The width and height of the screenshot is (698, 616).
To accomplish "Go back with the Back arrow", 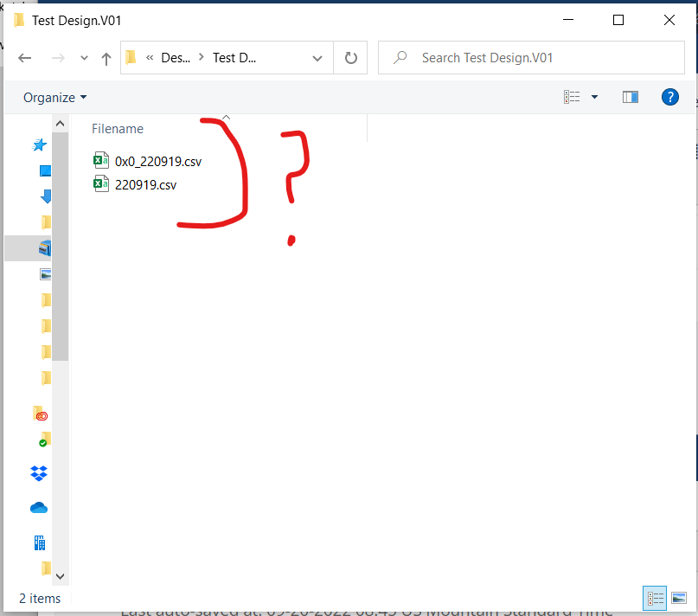I will click(x=25, y=58).
